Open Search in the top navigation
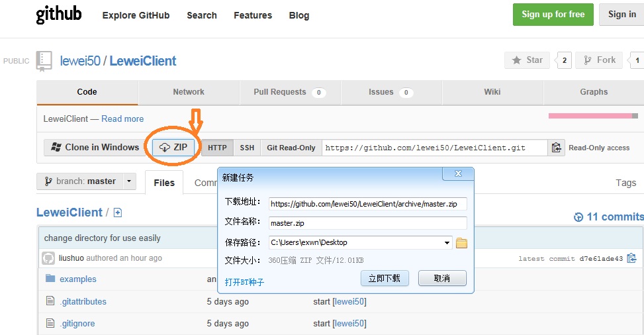Screen dimensions: 644x335 [202, 16]
